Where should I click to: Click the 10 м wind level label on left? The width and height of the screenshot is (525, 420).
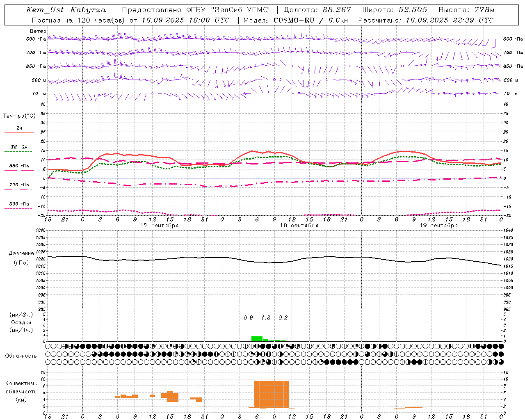[x=39, y=94]
